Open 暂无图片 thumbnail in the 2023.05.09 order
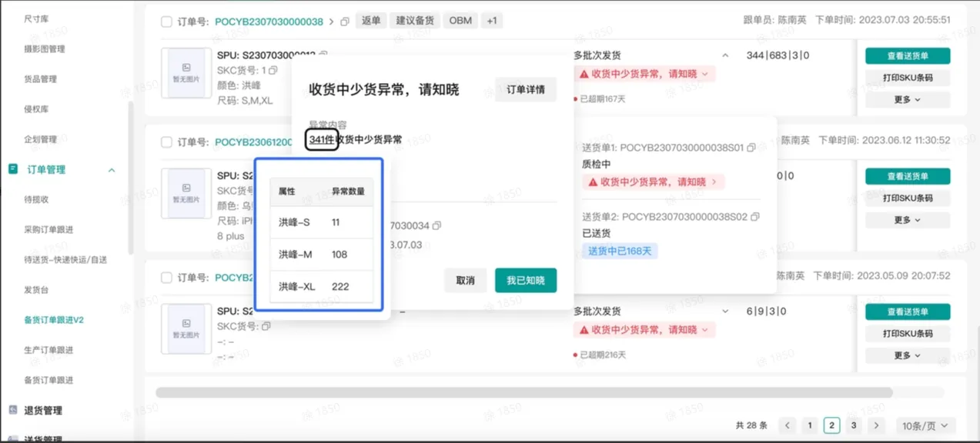The image size is (980, 443). (x=186, y=328)
